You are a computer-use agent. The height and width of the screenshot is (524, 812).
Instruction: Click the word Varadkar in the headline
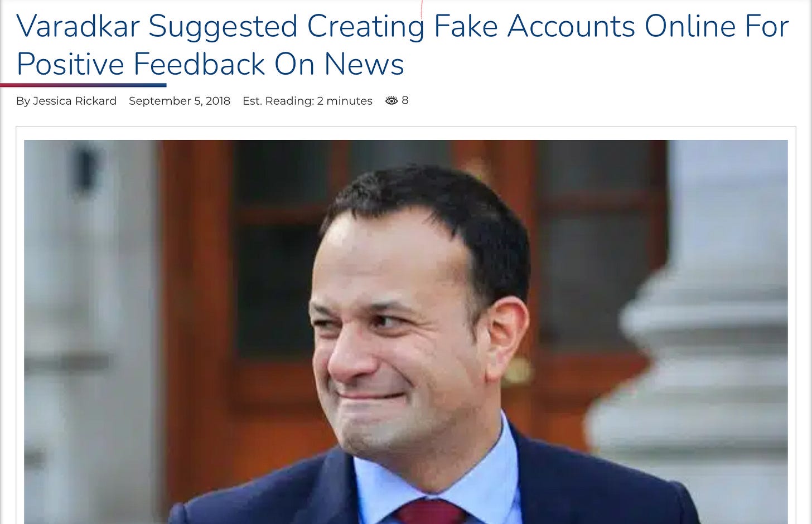[78, 26]
